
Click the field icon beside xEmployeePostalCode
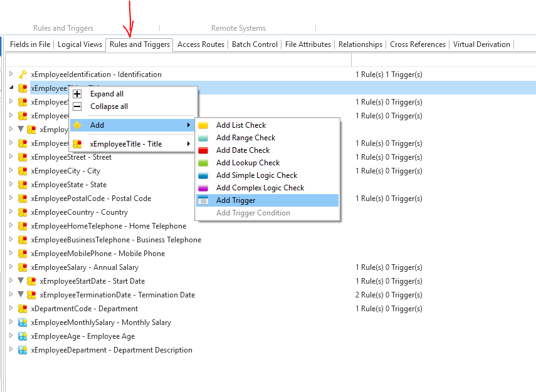[23, 199]
